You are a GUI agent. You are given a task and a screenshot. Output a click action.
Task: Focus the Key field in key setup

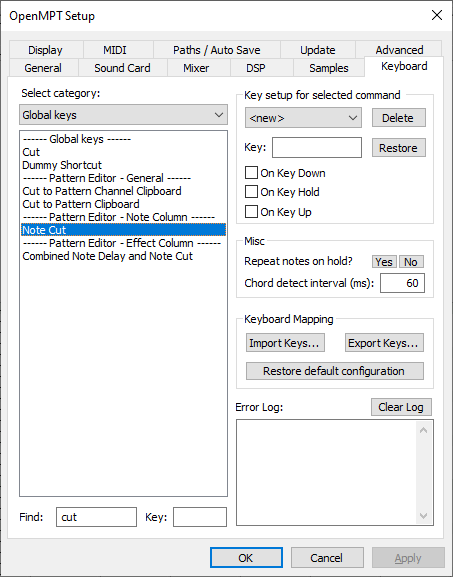click(317, 148)
